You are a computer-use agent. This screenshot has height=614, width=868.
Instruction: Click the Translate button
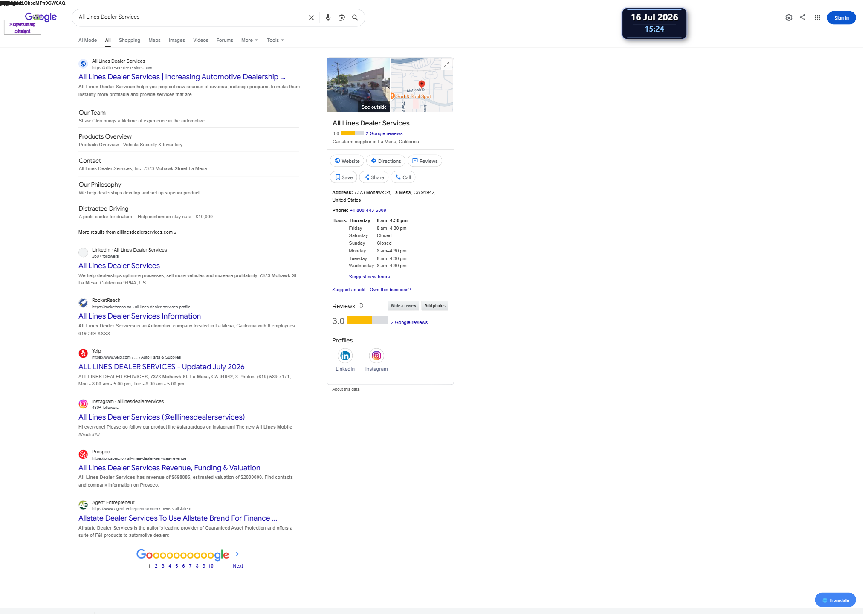[836, 600]
